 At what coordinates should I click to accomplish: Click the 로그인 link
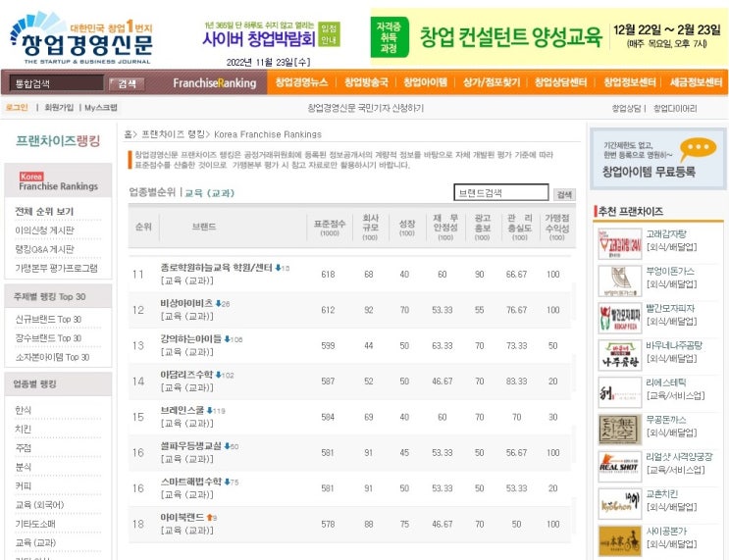point(18,108)
